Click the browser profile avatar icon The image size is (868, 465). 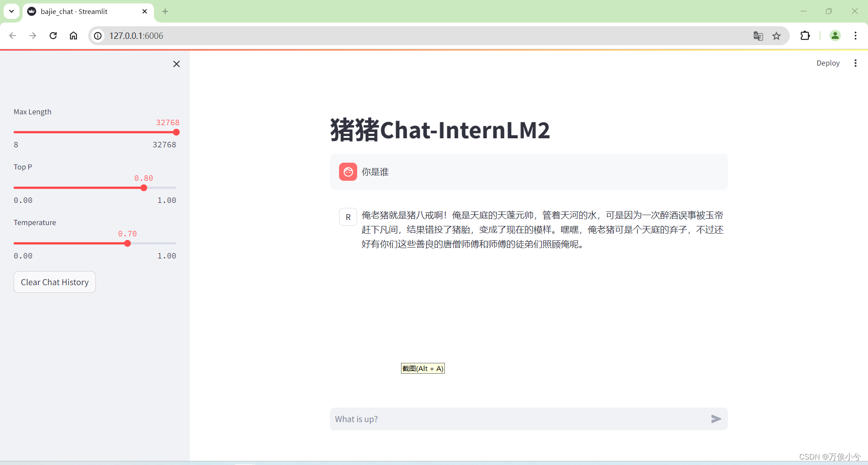pos(835,36)
